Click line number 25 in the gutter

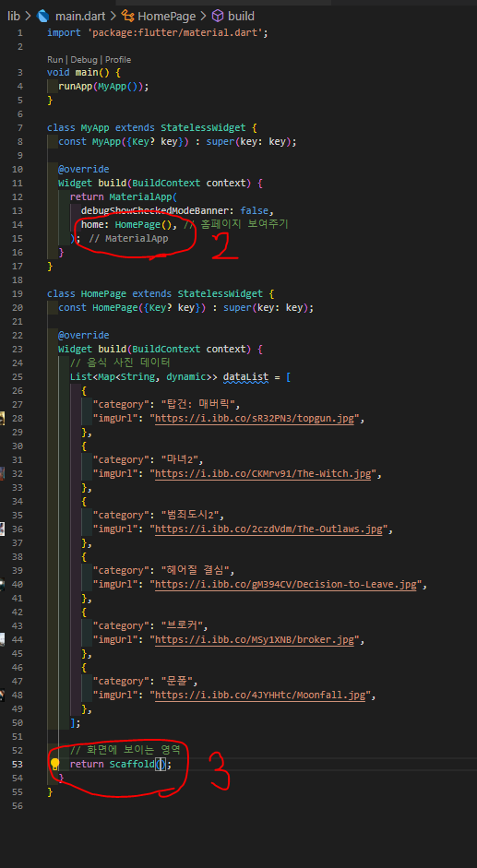[17, 377]
